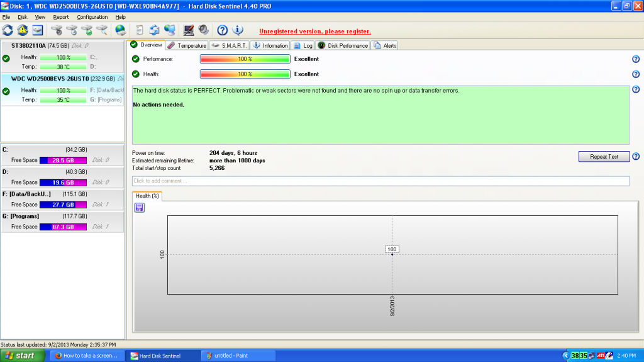Click the D: free space 19.6 GB bar
The width and height of the screenshot is (644, 362).
[x=63, y=183]
